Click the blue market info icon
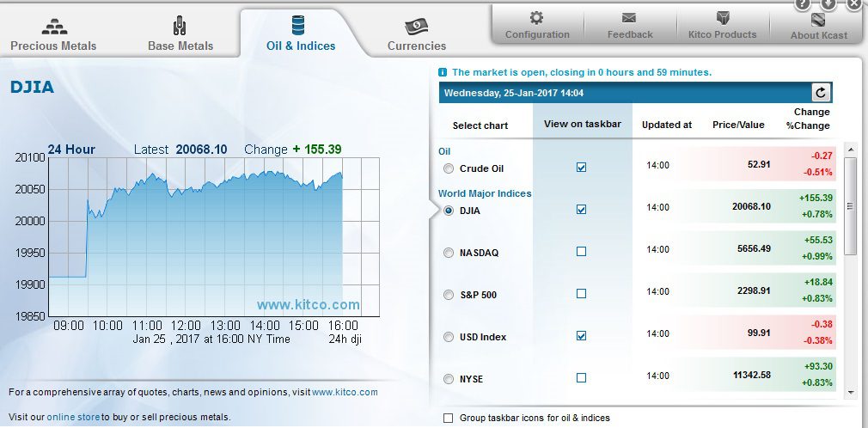This screenshot has height=428, width=868. pos(443,72)
